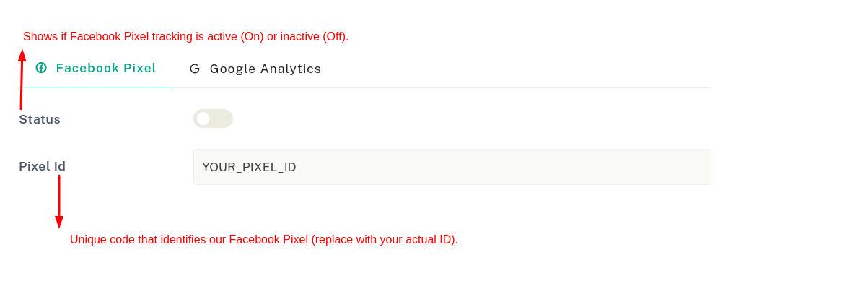Click the YOUR_PIXEL_ID text in the field
The height and width of the screenshot is (289, 868).
pyautogui.click(x=249, y=167)
